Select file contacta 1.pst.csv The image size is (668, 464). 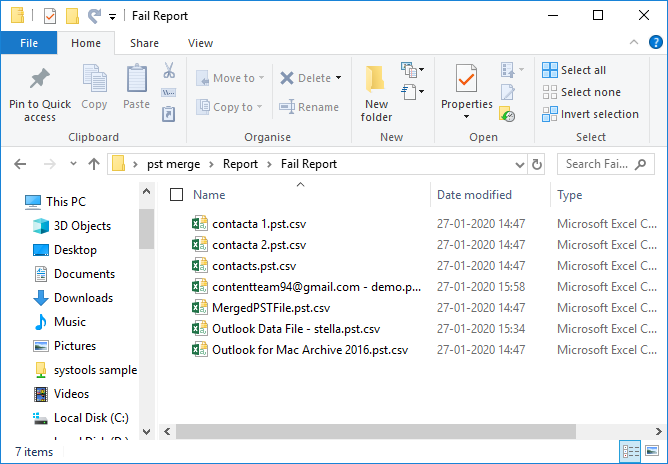pyautogui.click(x=259, y=224)
